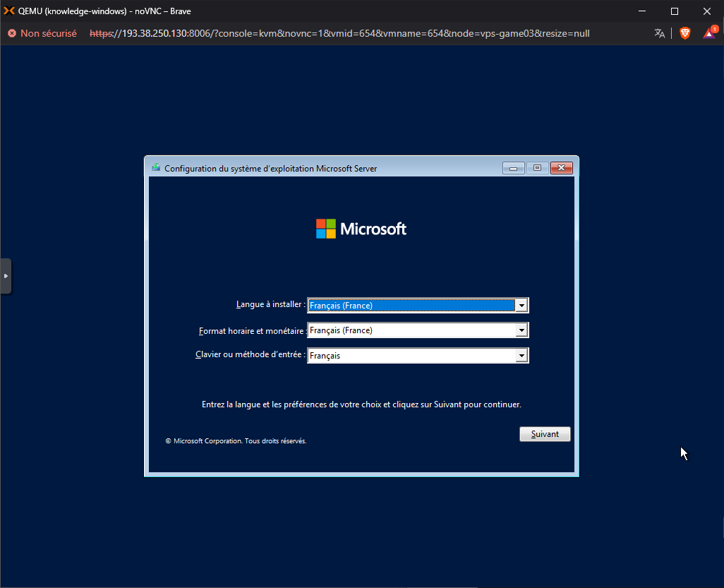Close the Brave browser window
The height and width of the screenshot is (588, 724).
pos(707,11)
